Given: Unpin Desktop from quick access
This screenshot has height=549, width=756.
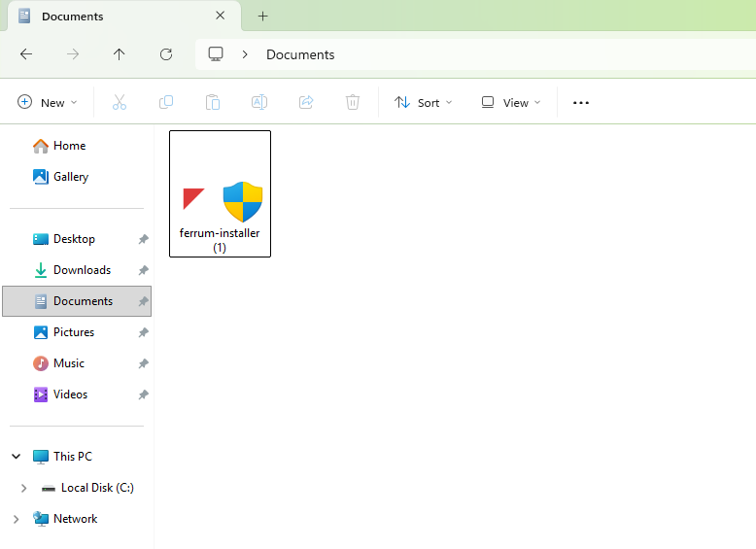Looking at the screenshot, I should [143, 239].
